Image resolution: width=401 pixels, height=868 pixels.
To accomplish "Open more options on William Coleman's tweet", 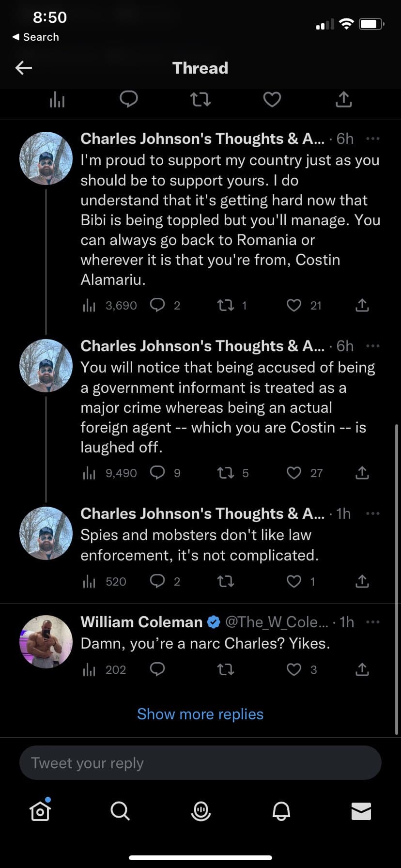I will pos(373,622).
